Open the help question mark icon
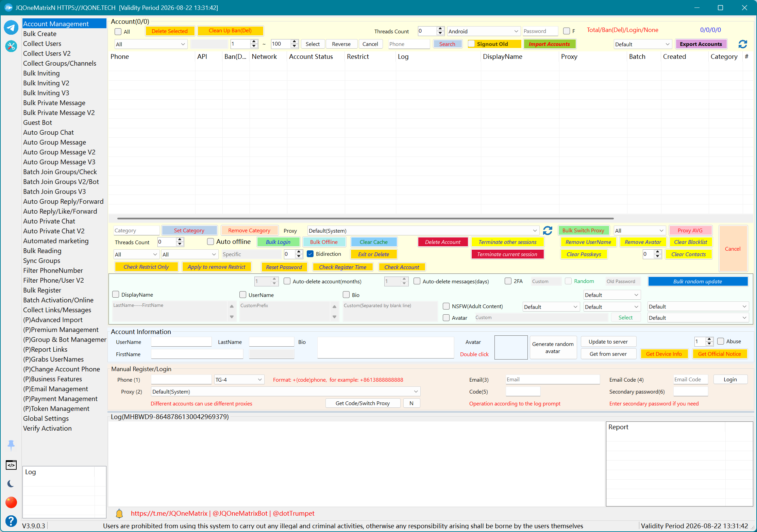This screenshot has width=757, height=532. tap(11, 521)
